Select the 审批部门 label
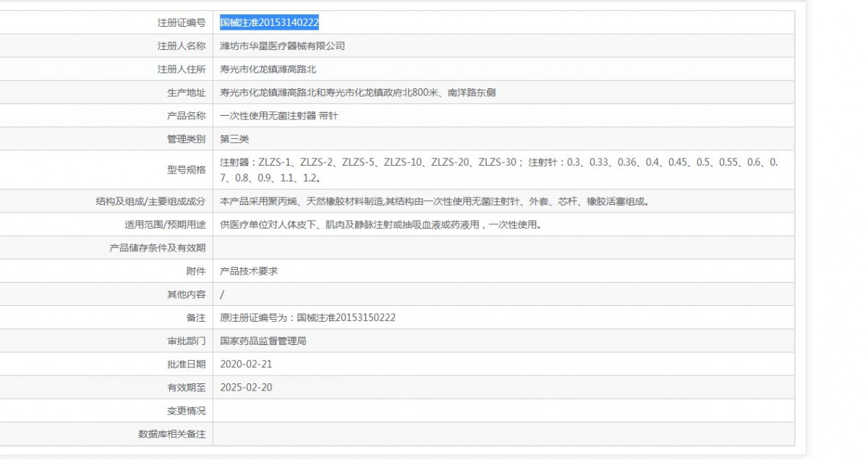This screenshot has width=868, height=460. coord(186,341)
